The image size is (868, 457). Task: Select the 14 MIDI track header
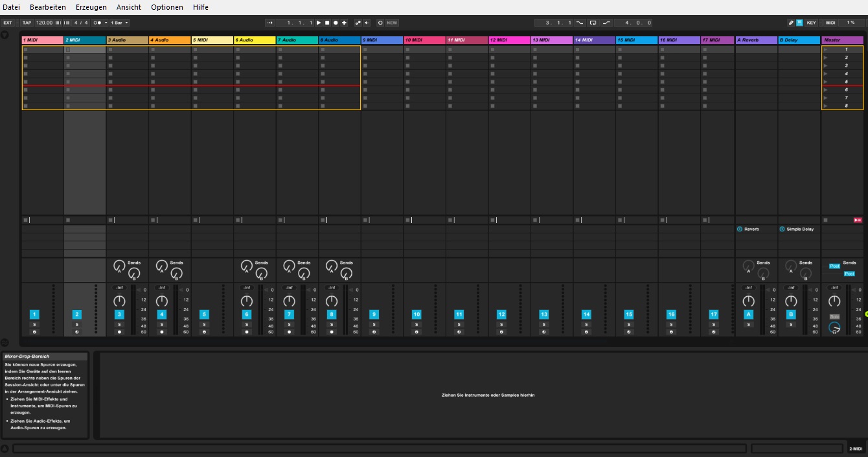tap(594, 40)
